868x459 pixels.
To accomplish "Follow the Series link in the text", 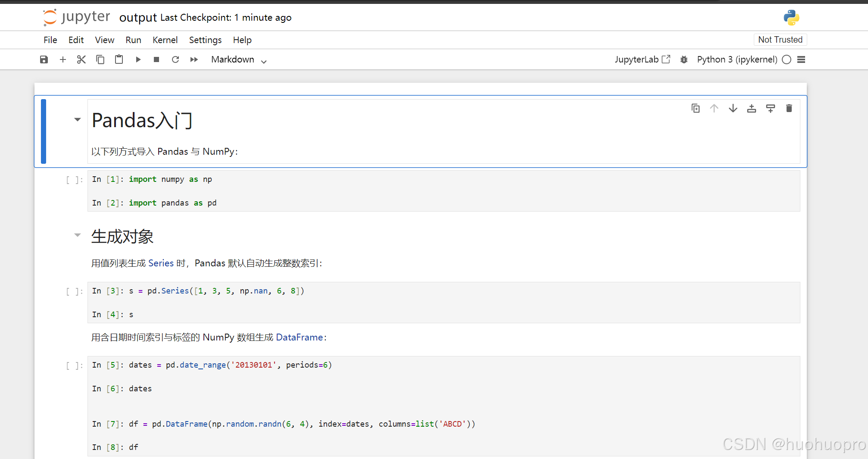I will coord(161,263).
